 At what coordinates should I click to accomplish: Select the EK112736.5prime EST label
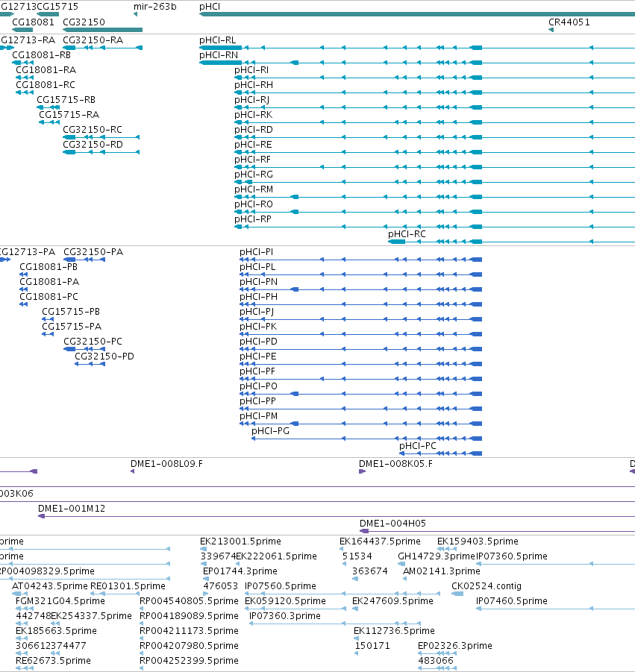pyautogui.click(x=395, y=631)
